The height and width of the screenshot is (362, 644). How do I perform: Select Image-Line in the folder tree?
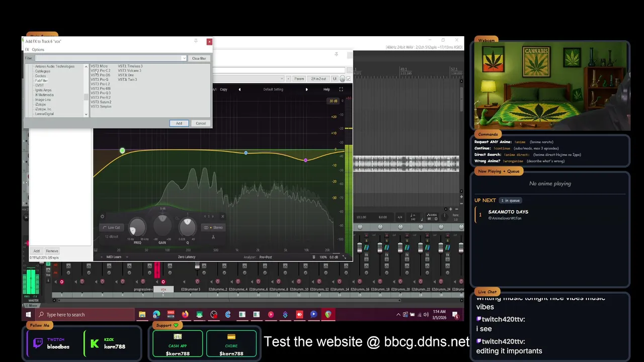pyautogui.click(x=43, y=100)
